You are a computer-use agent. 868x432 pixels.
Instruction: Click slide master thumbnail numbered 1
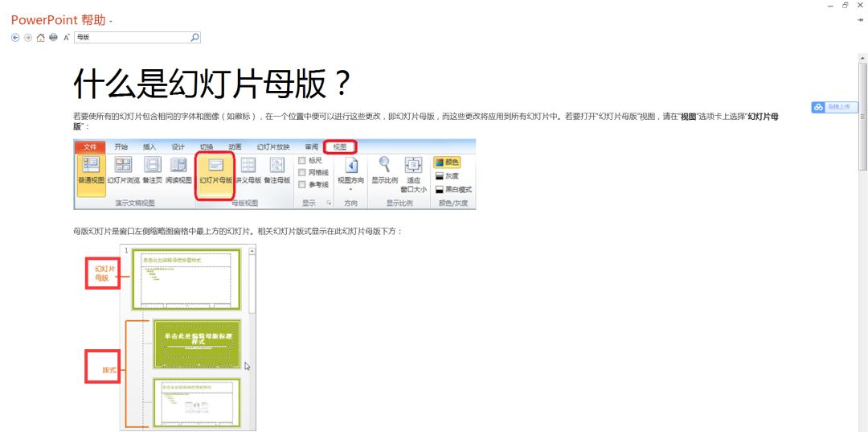(186, 279)
